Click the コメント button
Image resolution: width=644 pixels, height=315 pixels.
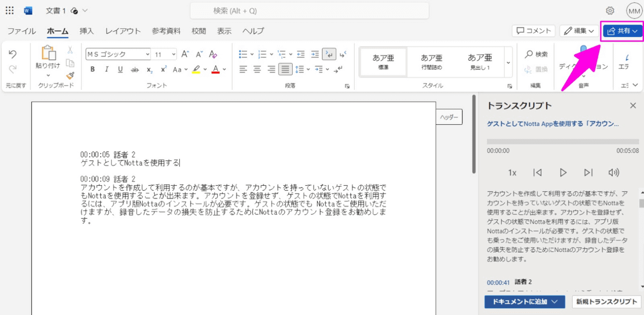[534, 31]
